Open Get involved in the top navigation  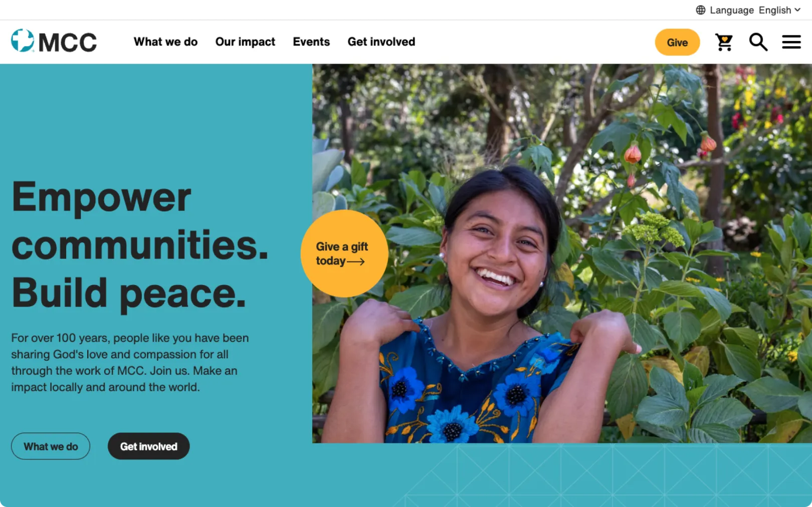(381, 42)
